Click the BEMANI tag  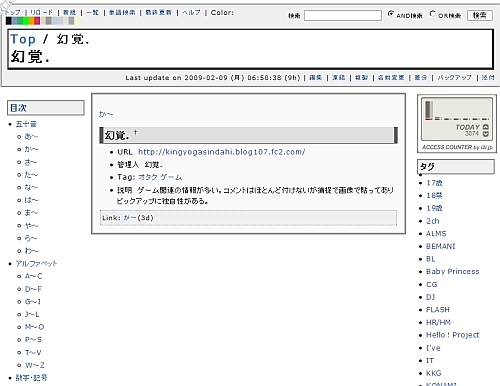[441, 246]
